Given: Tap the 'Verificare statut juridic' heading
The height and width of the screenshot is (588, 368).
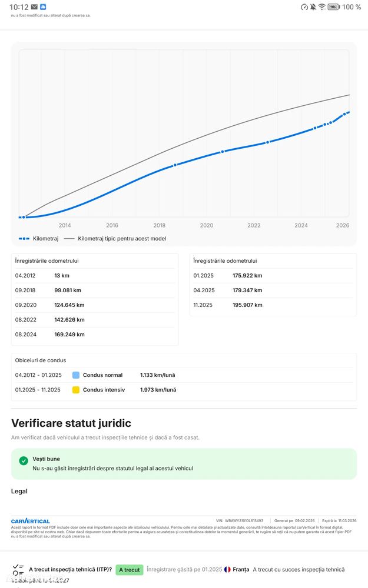Looking at the screenshot, I should [71, 423].
